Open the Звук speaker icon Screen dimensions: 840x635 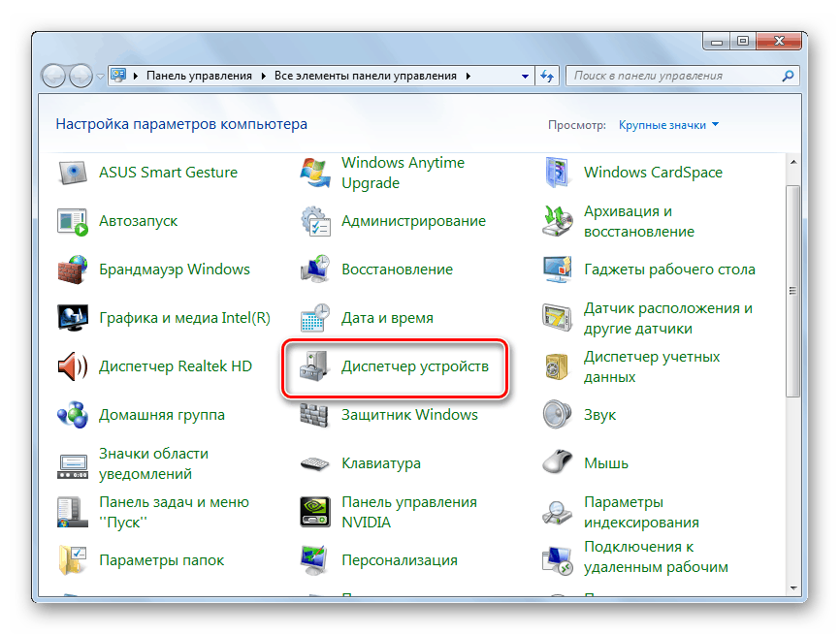[x=559, y=415]
